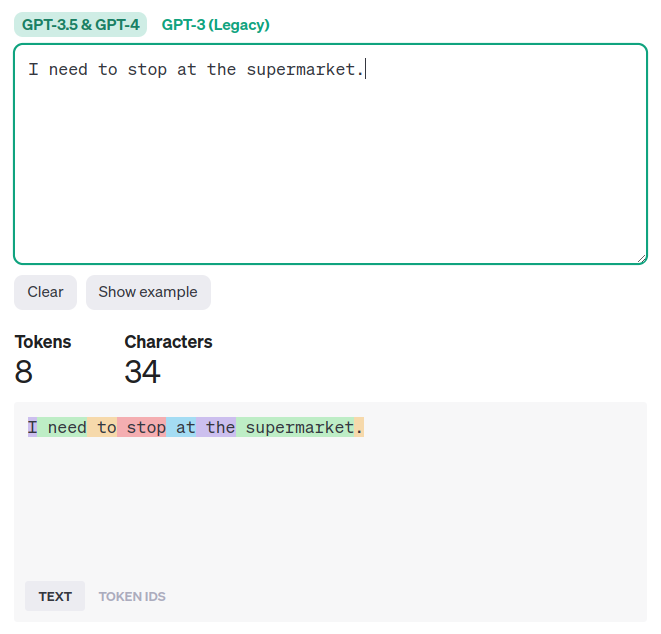Click the Clear button
This screenshot has height=634, width=661.
click(46, 292)
